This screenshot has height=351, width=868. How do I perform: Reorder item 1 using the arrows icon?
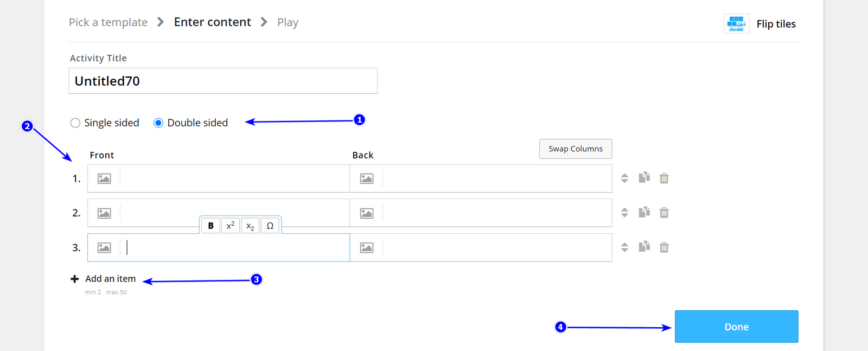click(625, 178)
